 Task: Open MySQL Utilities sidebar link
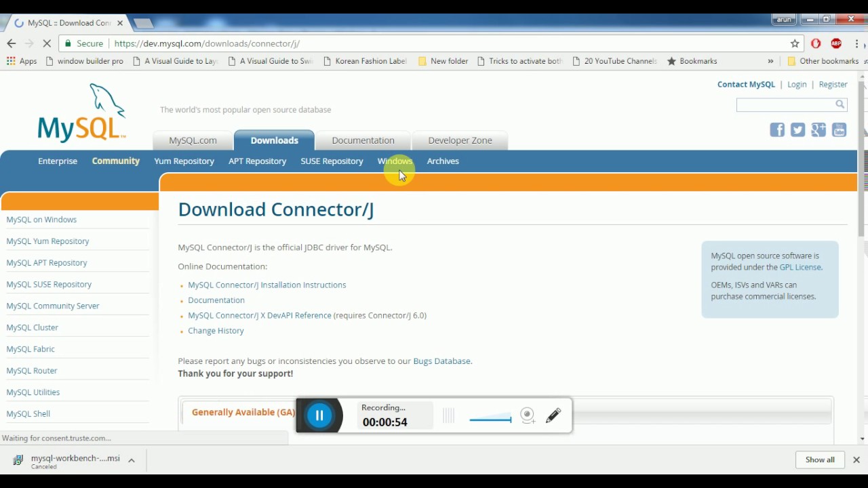[33, 392]
